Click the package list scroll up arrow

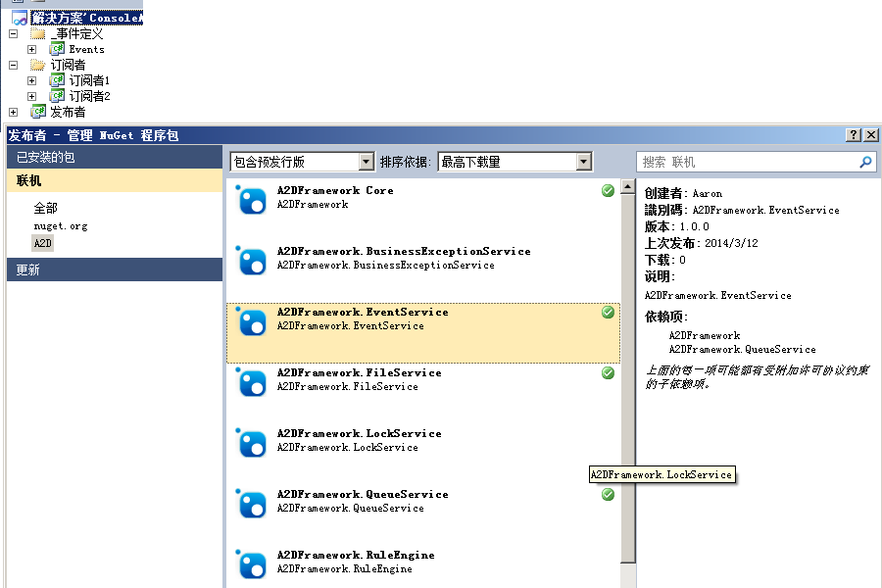pyautogui.click(x=628, y=186)
